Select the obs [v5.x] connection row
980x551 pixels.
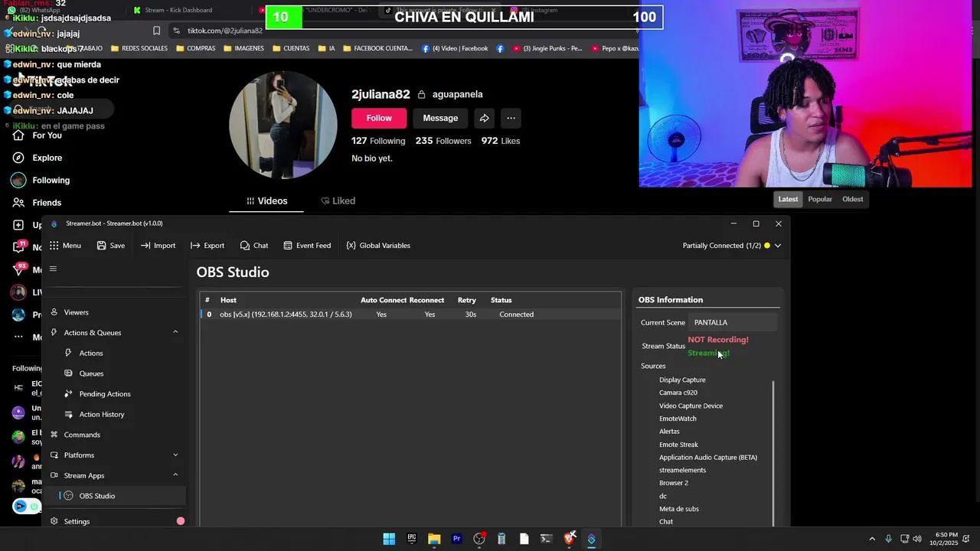pyautogui.click(x=411, y=315)
